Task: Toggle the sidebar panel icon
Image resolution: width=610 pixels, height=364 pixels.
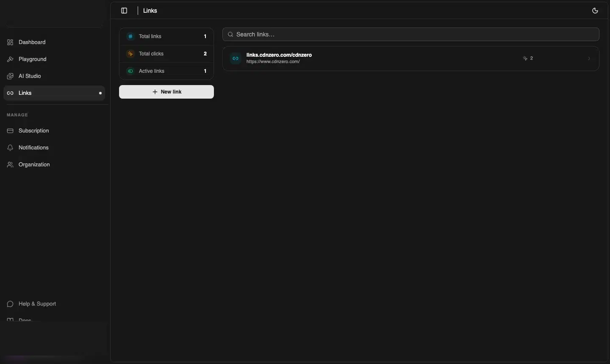Action: coord(124,11)
